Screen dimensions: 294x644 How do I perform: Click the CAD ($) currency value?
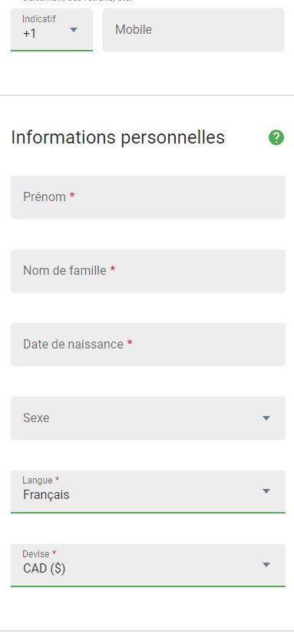coord(44,569)
